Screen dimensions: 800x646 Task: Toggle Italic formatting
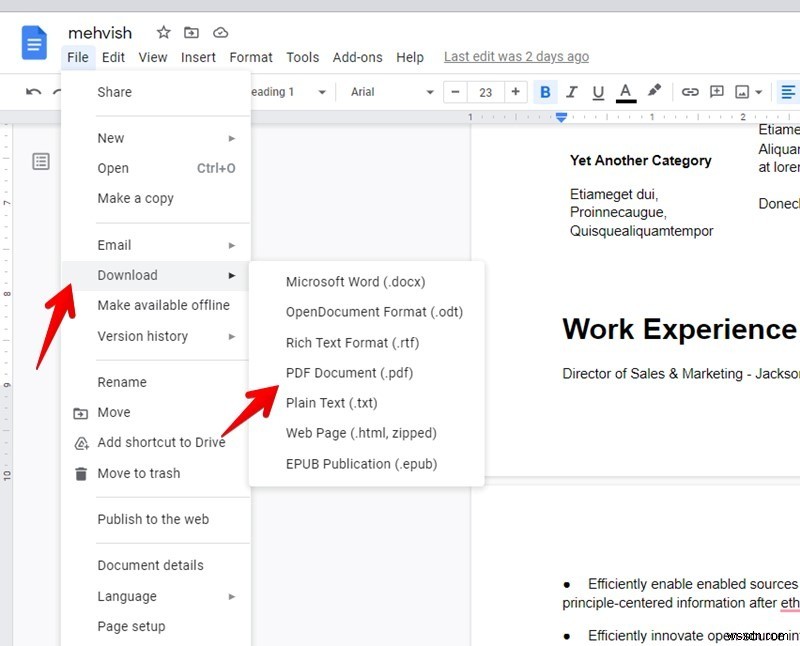click(x=571, y=92)
